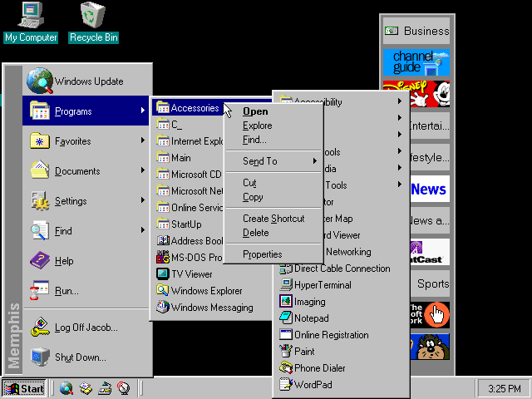Launch Windows Explorer from Programs menu
The width and height of the screenshot is (532, 399).
tap(212, 291)
